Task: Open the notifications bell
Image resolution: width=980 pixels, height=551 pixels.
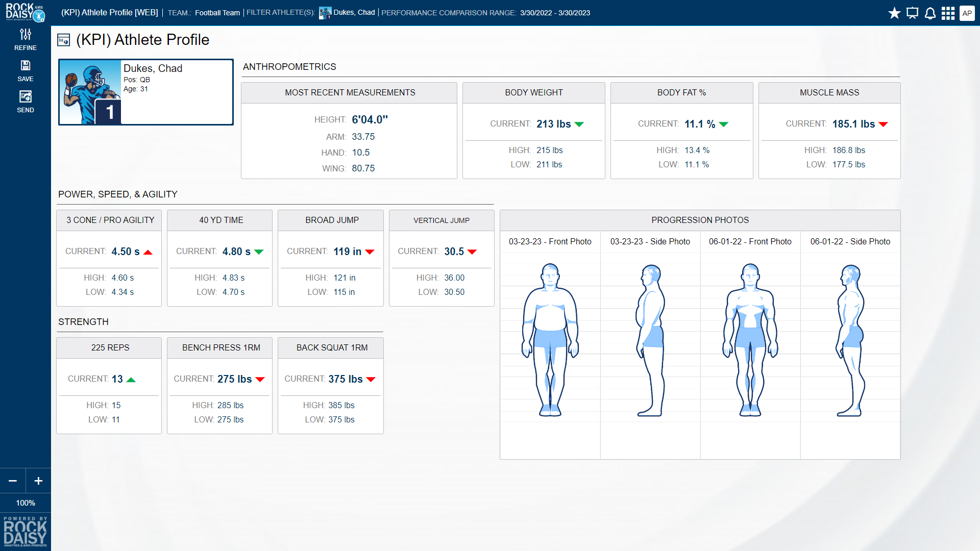Action: coord(930,13)
